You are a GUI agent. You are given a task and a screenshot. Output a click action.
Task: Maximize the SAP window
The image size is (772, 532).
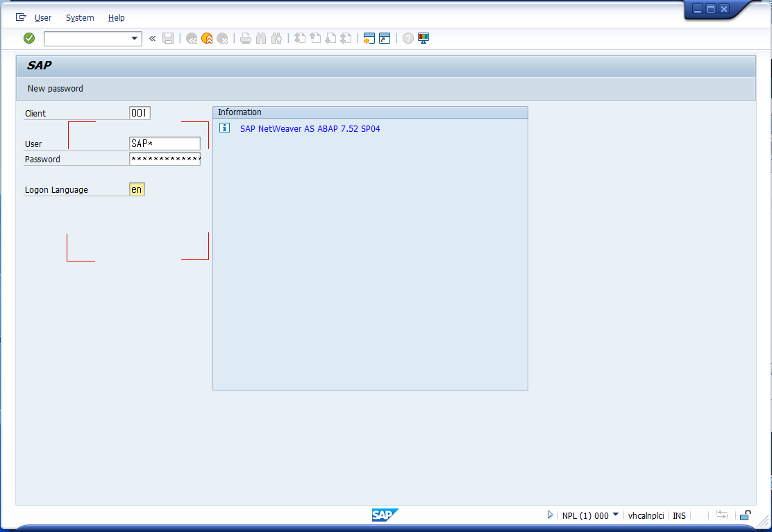tap(710, 9)
